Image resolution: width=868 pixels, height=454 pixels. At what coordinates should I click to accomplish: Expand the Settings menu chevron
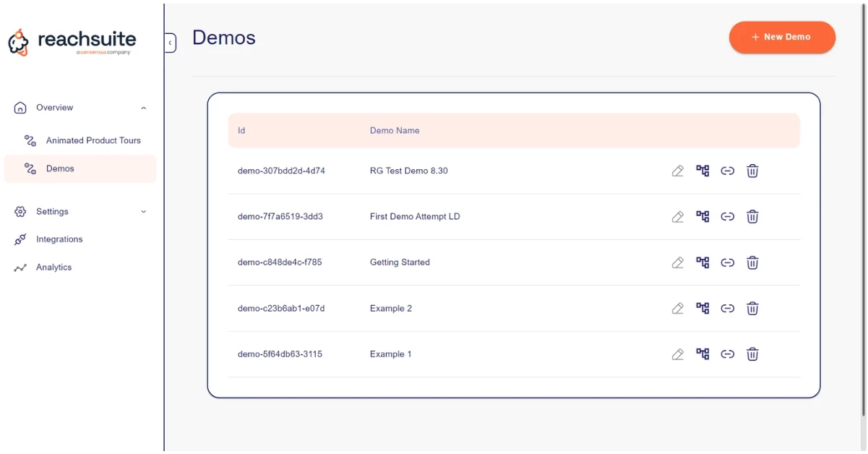(x=143, y=212)
